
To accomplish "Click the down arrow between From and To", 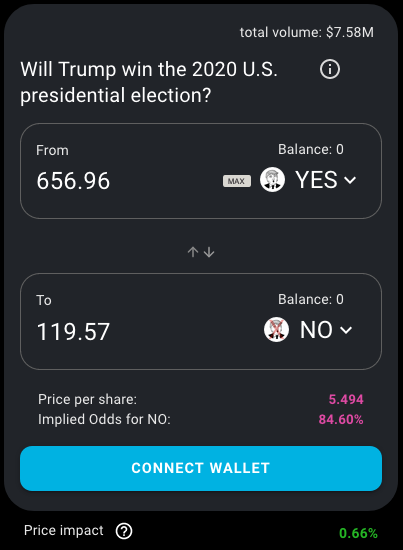I will click(x=209, y=252).
